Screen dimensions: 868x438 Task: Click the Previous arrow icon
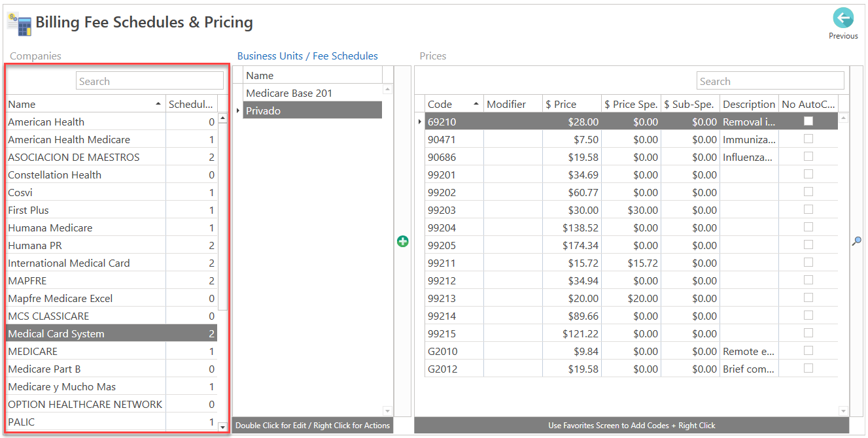(x=843, y=18)
